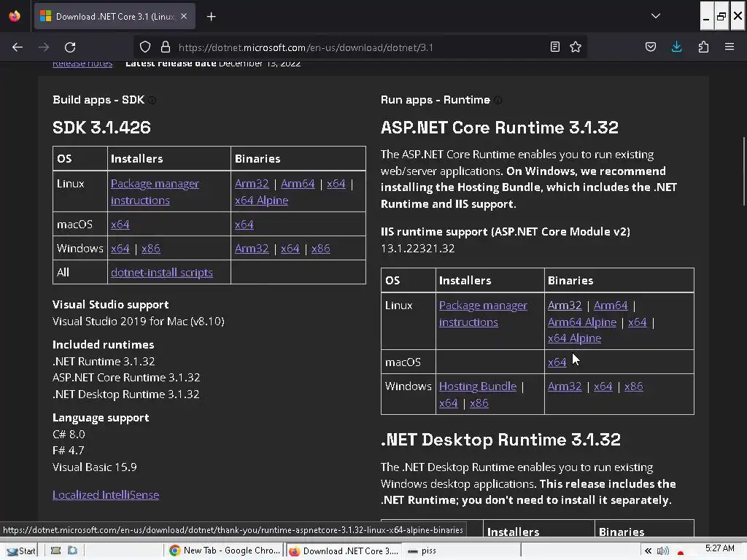Open the piss taskbar window
Image resolution: width=747 pixels, height=560 pixels.
click(x=462, y=551)
